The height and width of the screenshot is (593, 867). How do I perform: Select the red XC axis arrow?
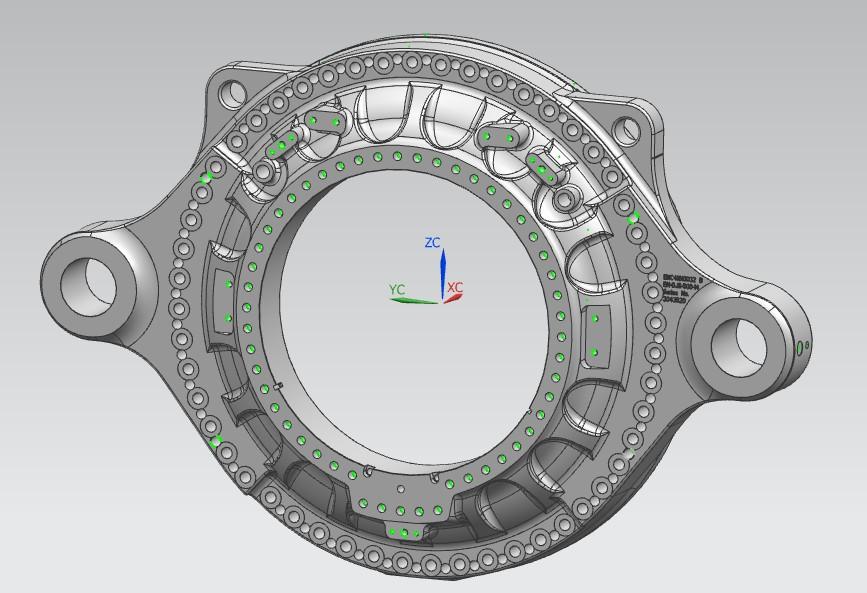454,297
